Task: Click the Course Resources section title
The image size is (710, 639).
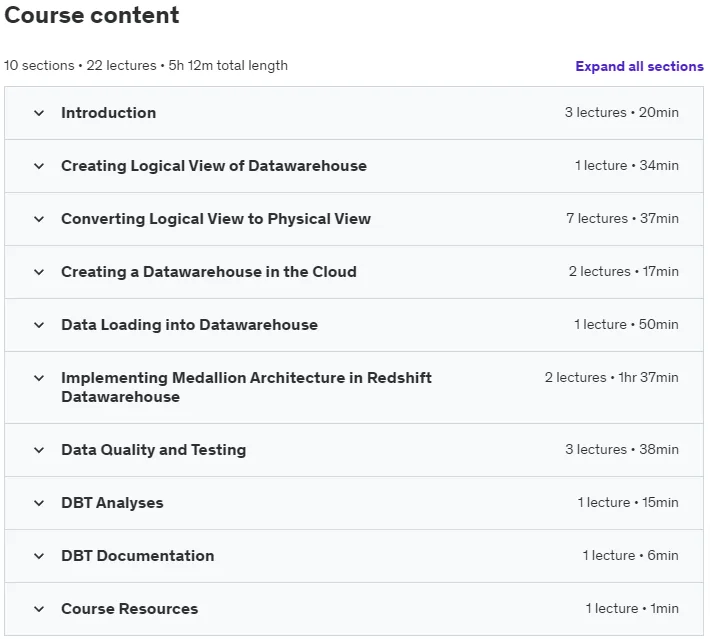Action: (x=130, y=609)
